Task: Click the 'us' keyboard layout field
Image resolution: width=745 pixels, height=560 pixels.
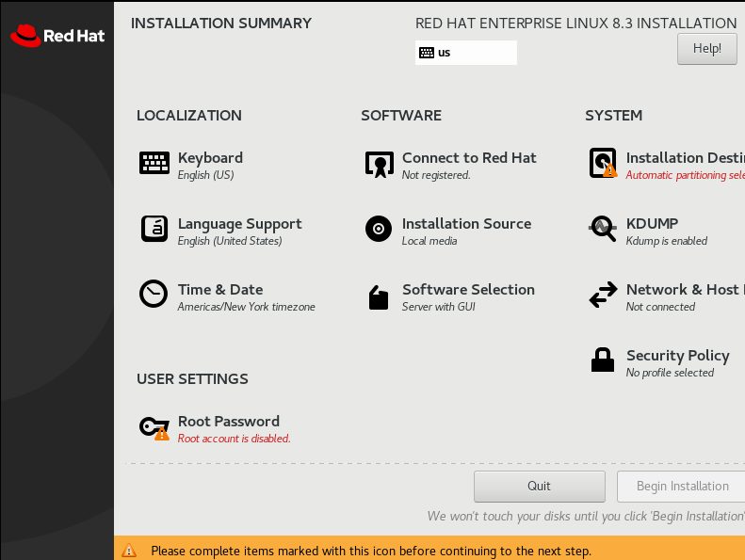Action: 465,53
